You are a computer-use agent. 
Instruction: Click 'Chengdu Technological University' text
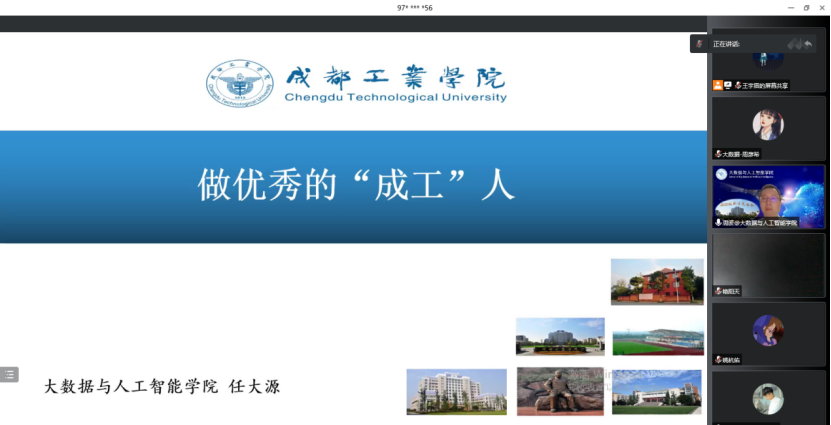point(395,98)
